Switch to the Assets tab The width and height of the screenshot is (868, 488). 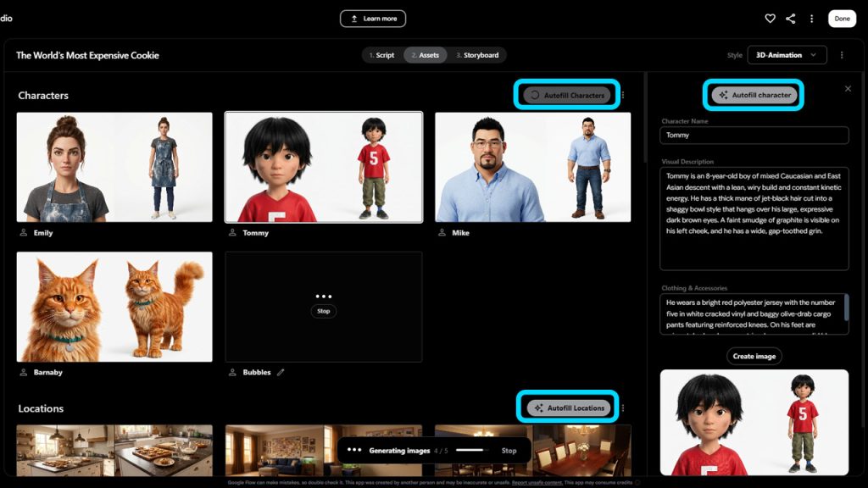[x=426, y=55]
